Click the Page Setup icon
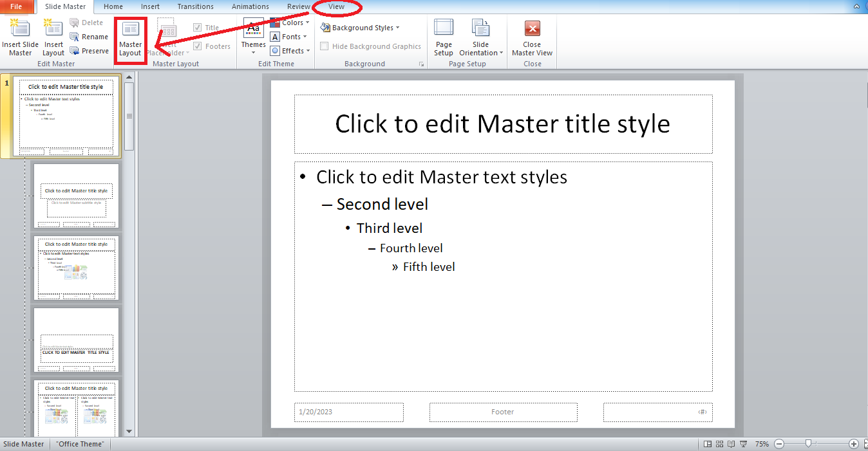Viewport: 868px width, 451px height. (443, 37)
